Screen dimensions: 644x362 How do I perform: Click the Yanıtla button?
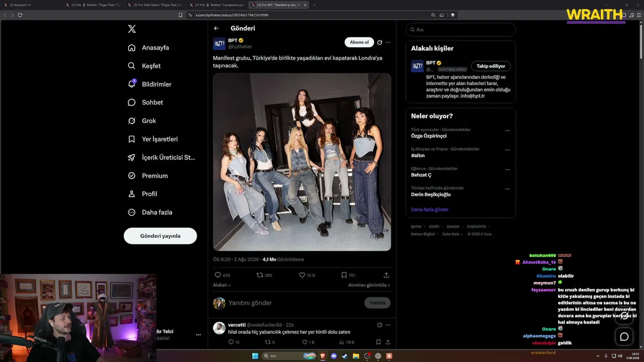(x=377, y=303)
